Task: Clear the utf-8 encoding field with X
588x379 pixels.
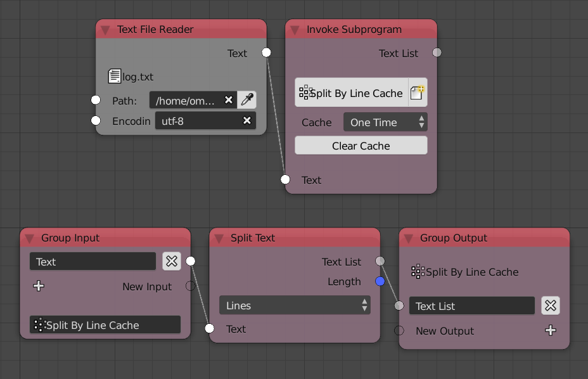Action: pyautogui.click(x=246, y=120)
